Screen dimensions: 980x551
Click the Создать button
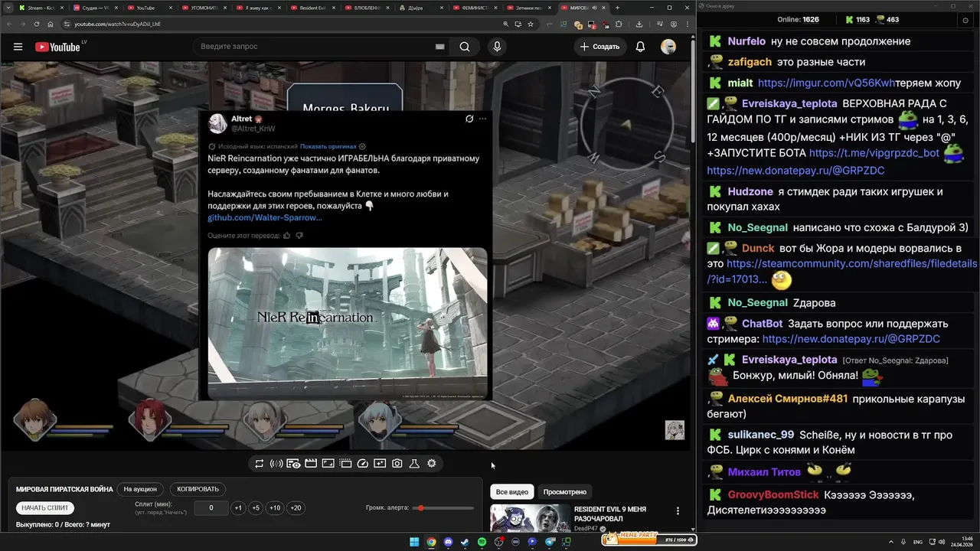point(599,47)
